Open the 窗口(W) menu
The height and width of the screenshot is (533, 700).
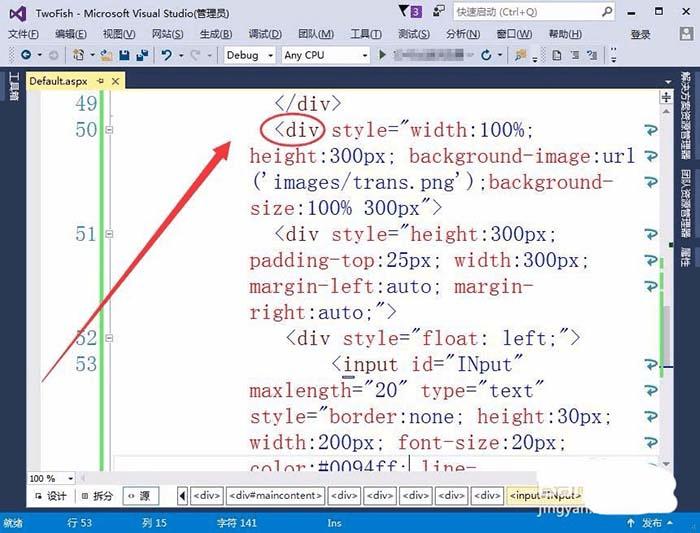pos(514,34)
